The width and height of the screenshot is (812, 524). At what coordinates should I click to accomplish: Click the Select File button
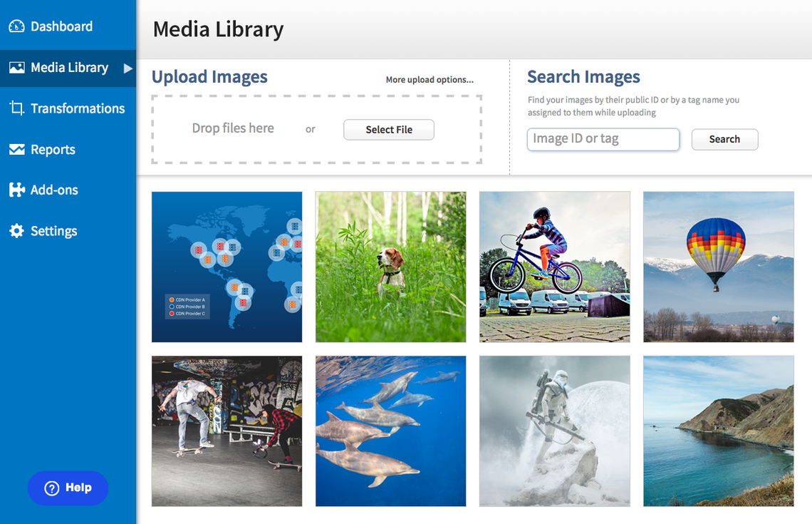(389, 130)
